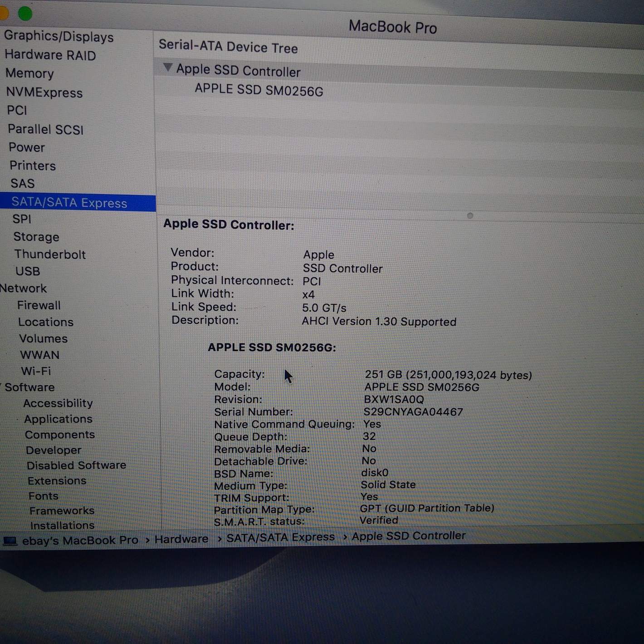Open Graphics/Displays in sidebar
The image size is (644, 644).
click(x=59, y=36)
